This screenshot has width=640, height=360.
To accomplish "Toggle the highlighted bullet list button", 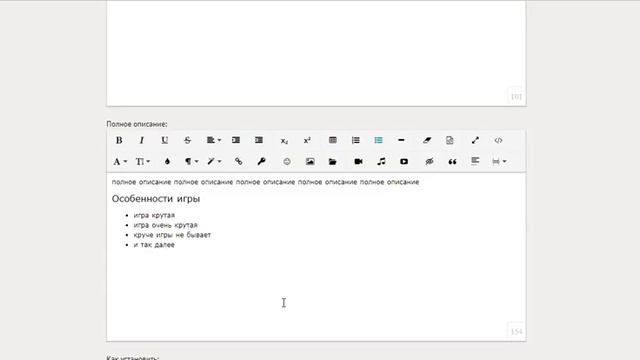I will [x=378, y=140].
